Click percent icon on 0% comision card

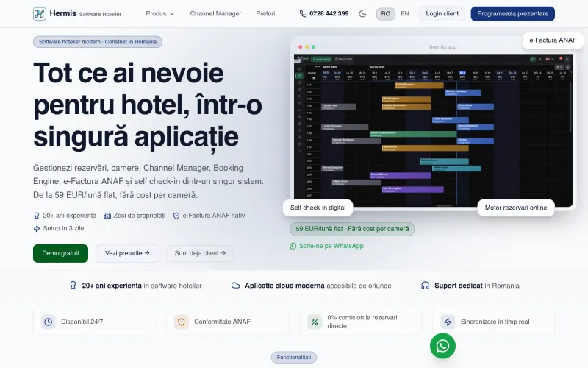[x=315, y=322]
